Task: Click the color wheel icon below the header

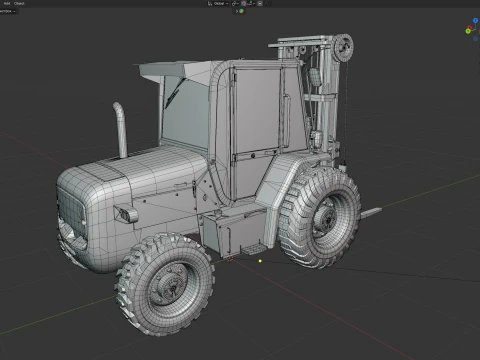Action: (x=241, y=11)
